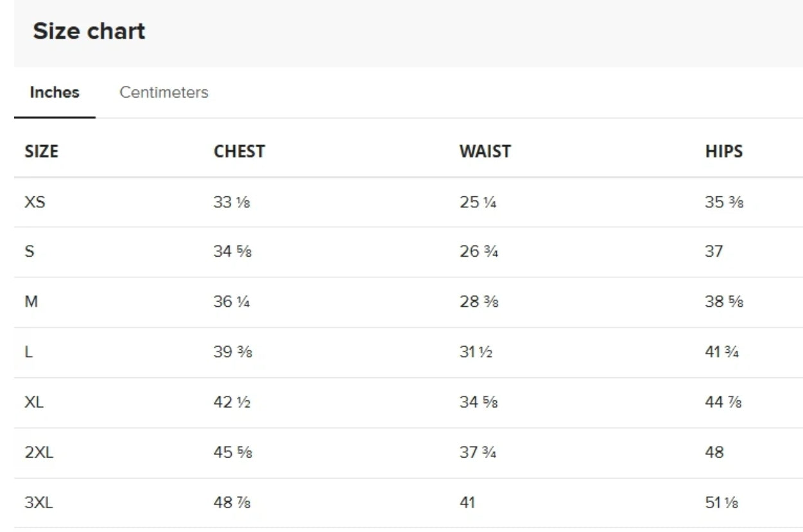This screenshot has height=532, width=803.
Task: Select the S size row label
Action: [30, 252]
